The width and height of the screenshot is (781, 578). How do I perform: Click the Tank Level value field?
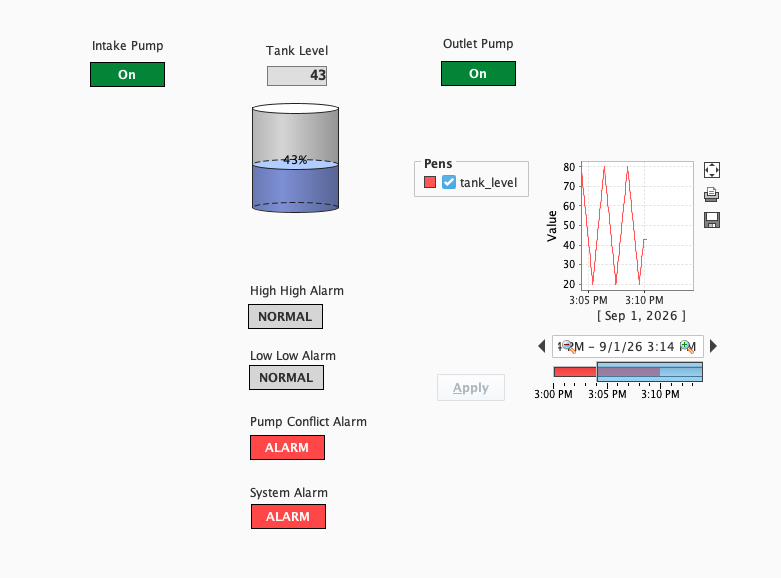click(297, 76)
